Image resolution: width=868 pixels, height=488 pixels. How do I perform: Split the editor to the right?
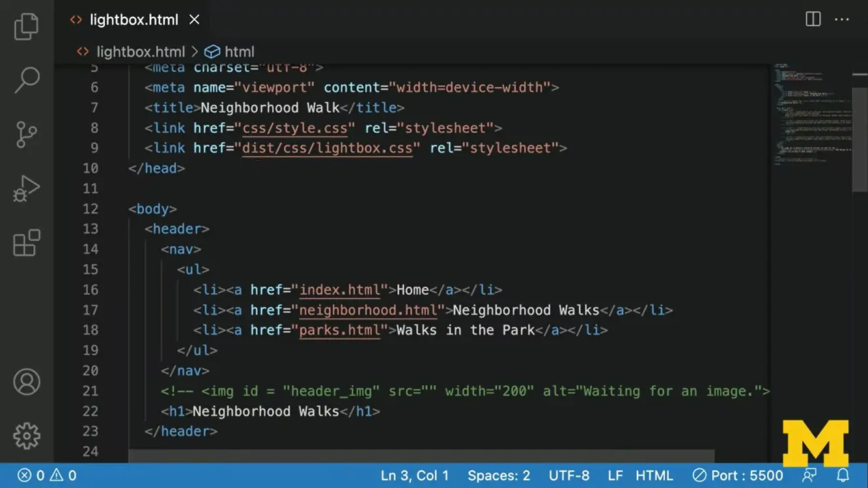(x=813, y=19)
